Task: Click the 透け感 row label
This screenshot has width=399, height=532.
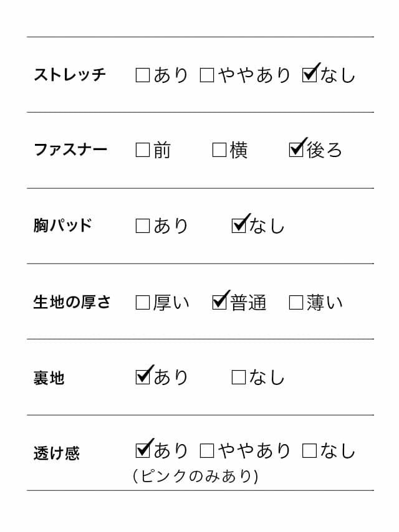Action: [57, 453]
